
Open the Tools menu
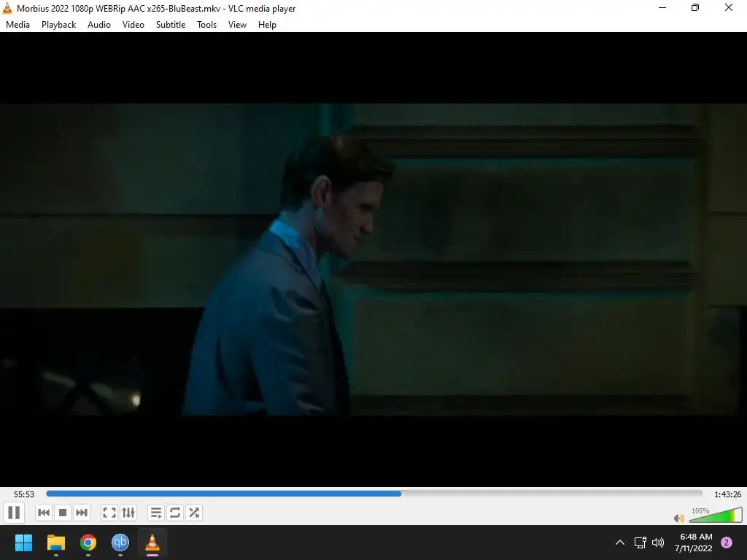[x=206, y=25]
